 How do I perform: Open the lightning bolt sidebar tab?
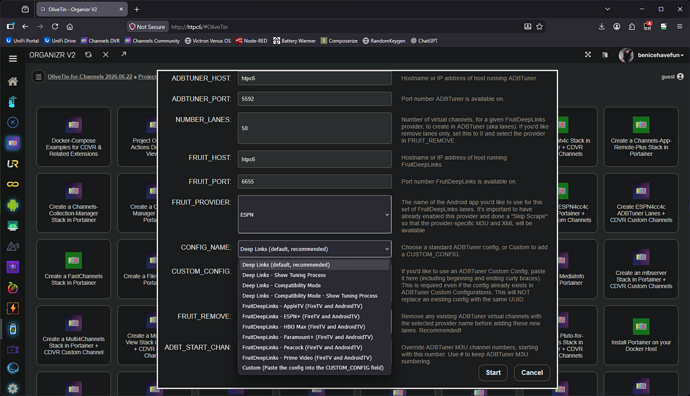click(x=13, y=308)
